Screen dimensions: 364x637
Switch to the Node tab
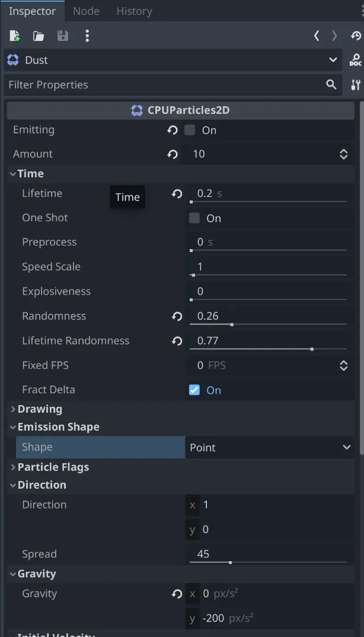pyautogui.click(x=86, y=11)
